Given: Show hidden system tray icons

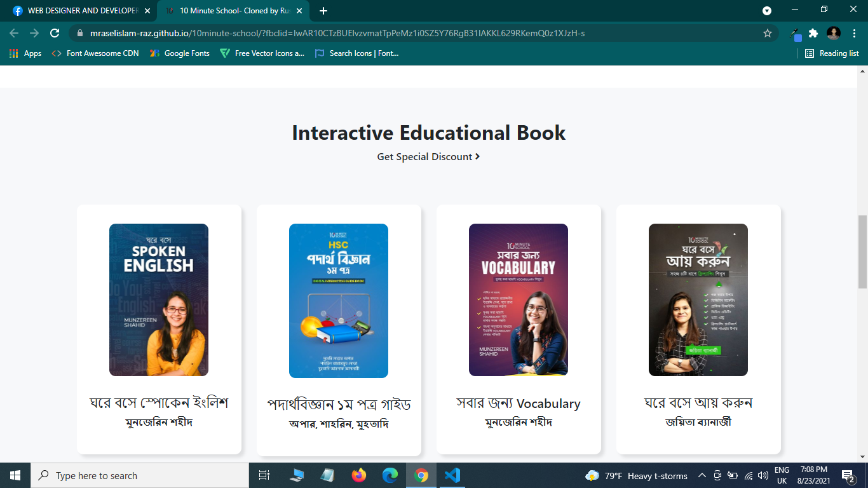Looking at the screenshot, I should click(x=702, y=475).
